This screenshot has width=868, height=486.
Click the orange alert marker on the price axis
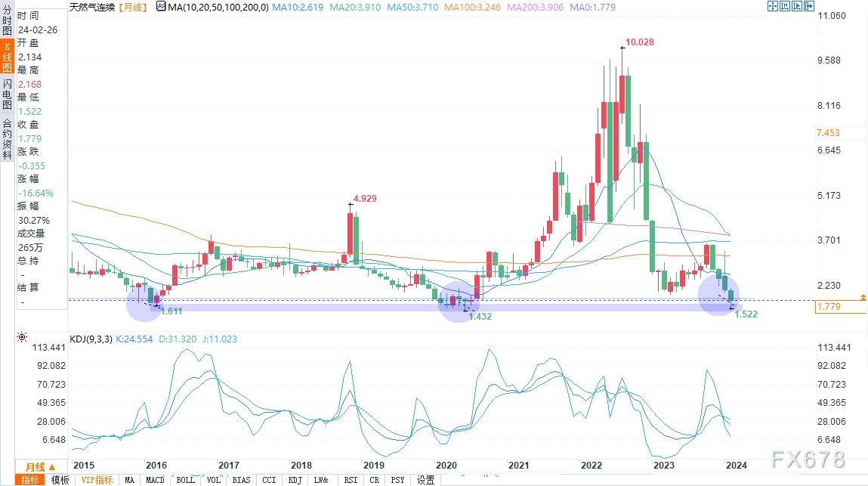[x=863, y=298]
